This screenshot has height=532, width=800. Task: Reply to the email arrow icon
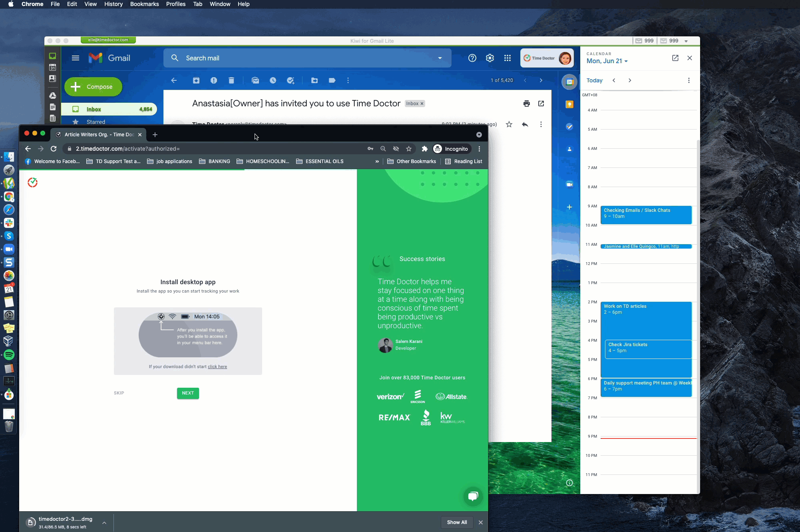point(525,124)
